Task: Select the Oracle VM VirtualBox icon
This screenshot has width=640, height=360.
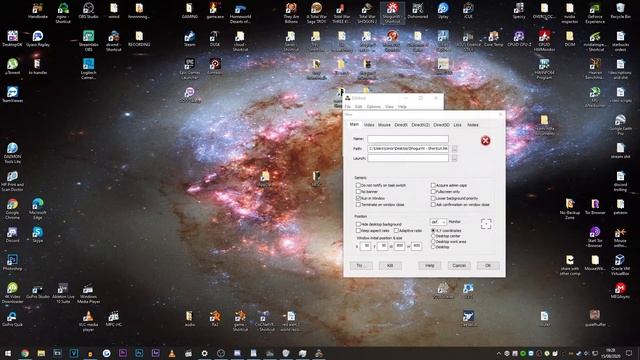Action: click(x=620, y=264)
